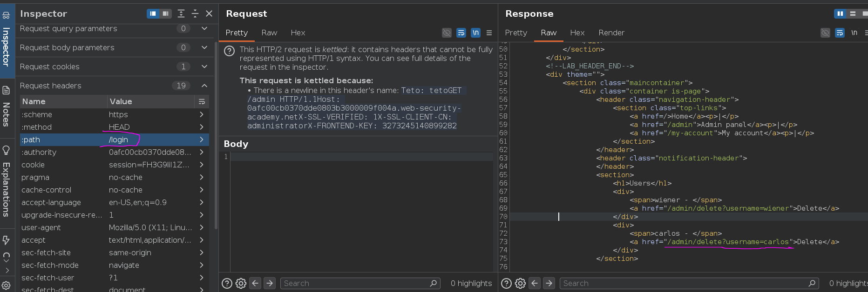Viewport: 868px width, 292px height.
Task: Expand the :path header row arrow
Action: tap(202, 139)
